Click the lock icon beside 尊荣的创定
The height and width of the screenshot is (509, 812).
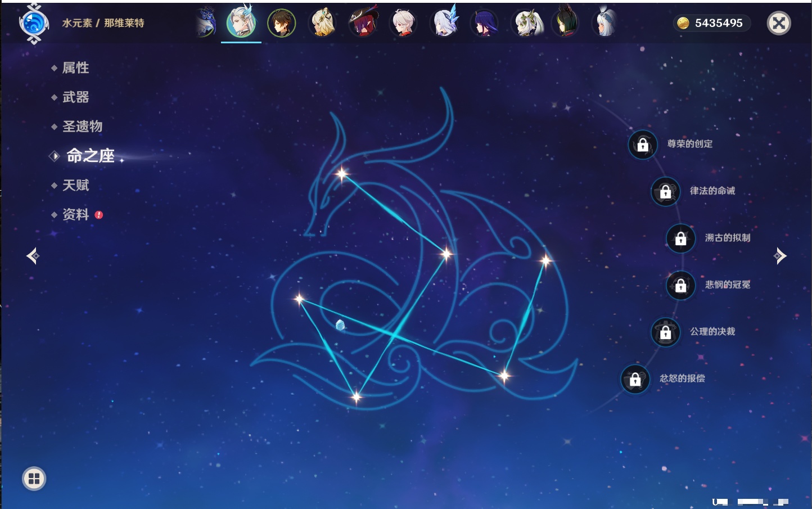click(x=643, y=145)
